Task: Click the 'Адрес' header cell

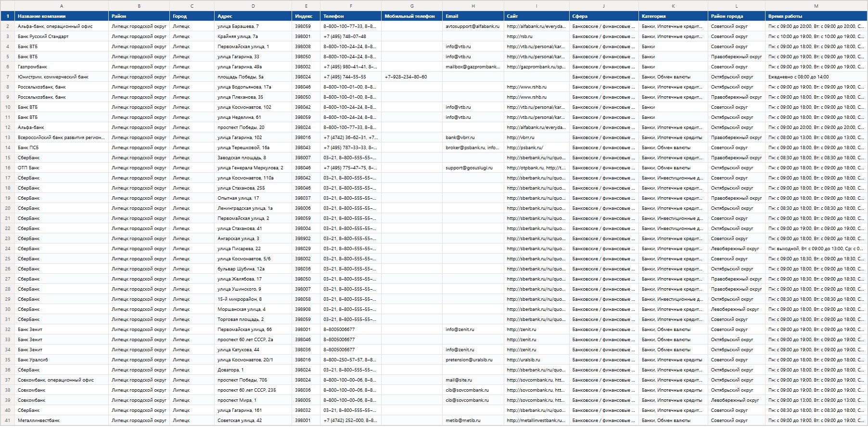Action: pos(253,16)
